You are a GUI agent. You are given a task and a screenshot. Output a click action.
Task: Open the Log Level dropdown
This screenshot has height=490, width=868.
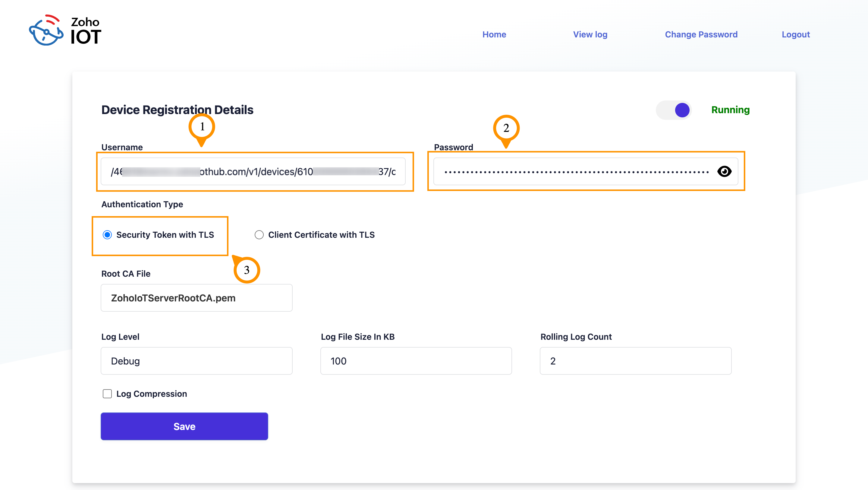(x=197, y=361)
